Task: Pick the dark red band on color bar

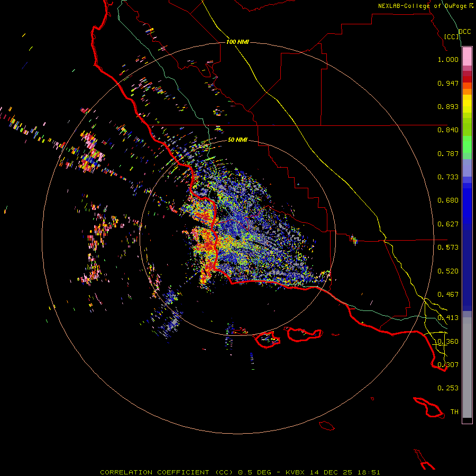Action: pyautogui.click(x=467, y=79)
